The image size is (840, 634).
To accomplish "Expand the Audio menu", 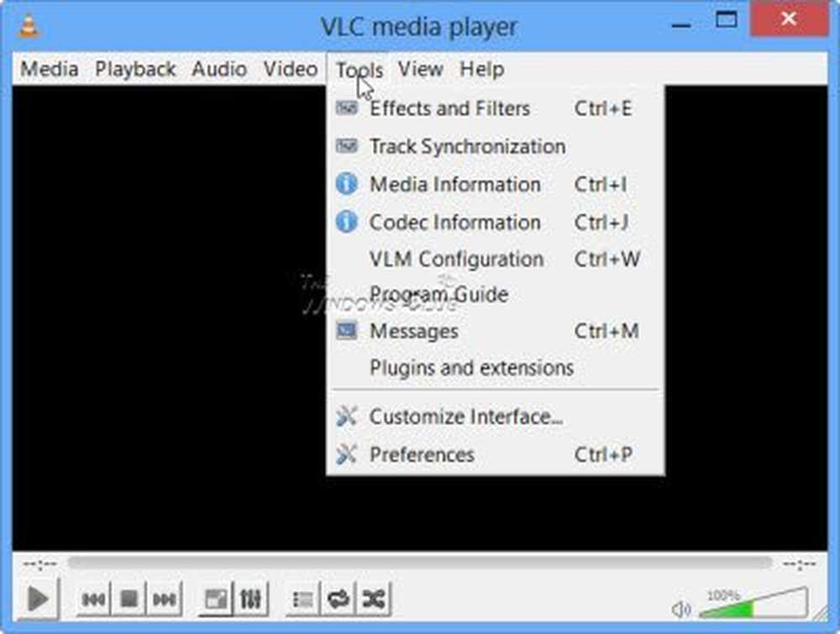I will pyautogui.click(x=219, y=69).
